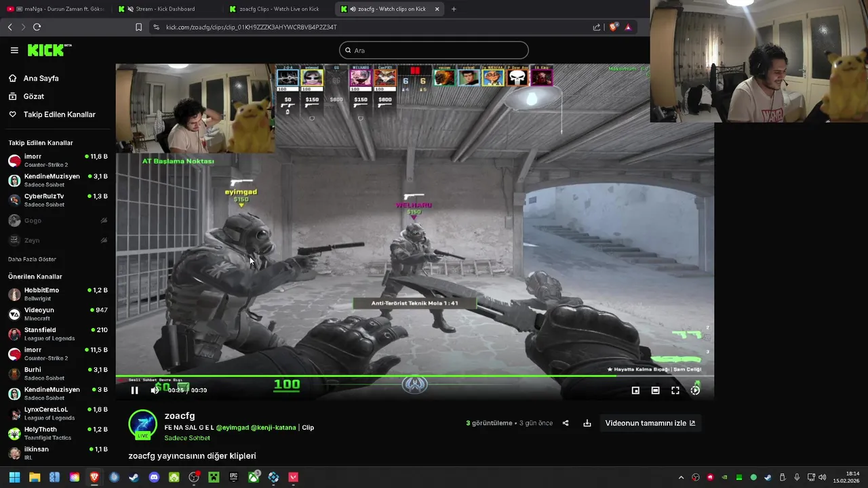The width and height of the screenshot is (868, 488).
Task: Open recommended channel Videoyun
Action: click(58, 314)
